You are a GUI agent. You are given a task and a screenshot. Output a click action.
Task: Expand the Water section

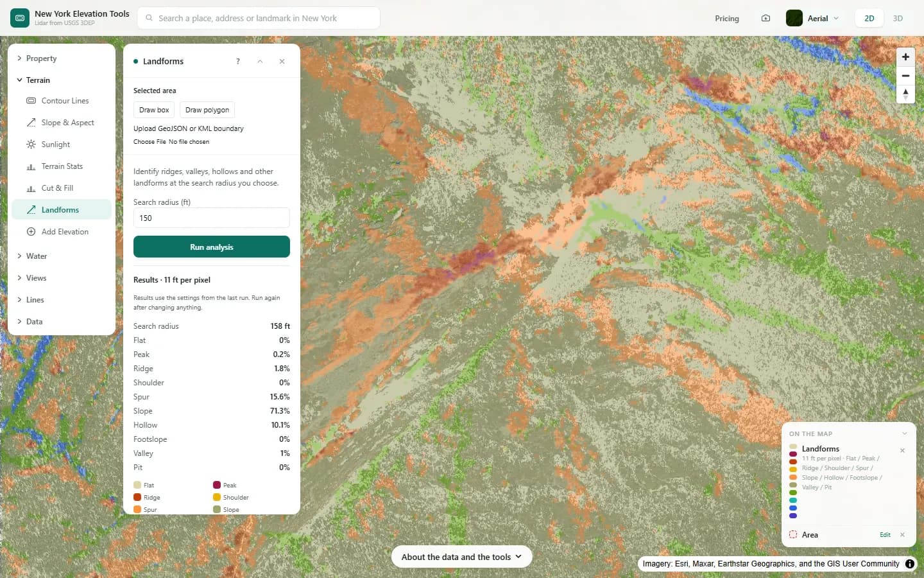62,256
